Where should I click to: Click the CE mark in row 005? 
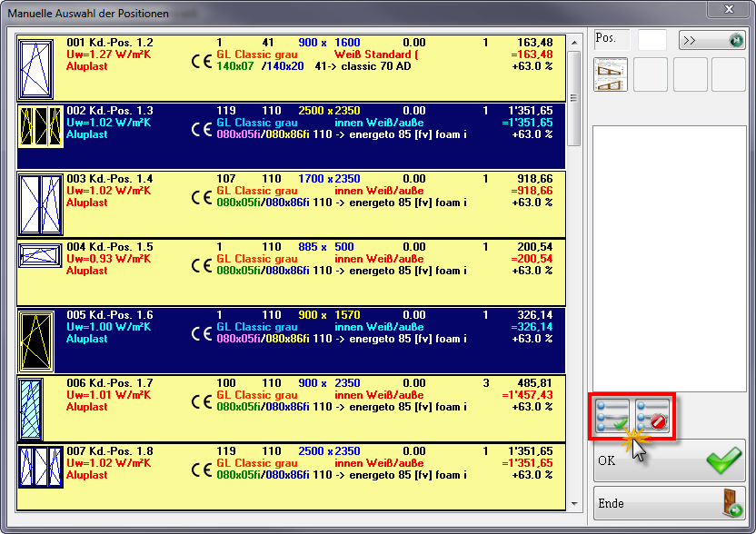pos(202,333)
